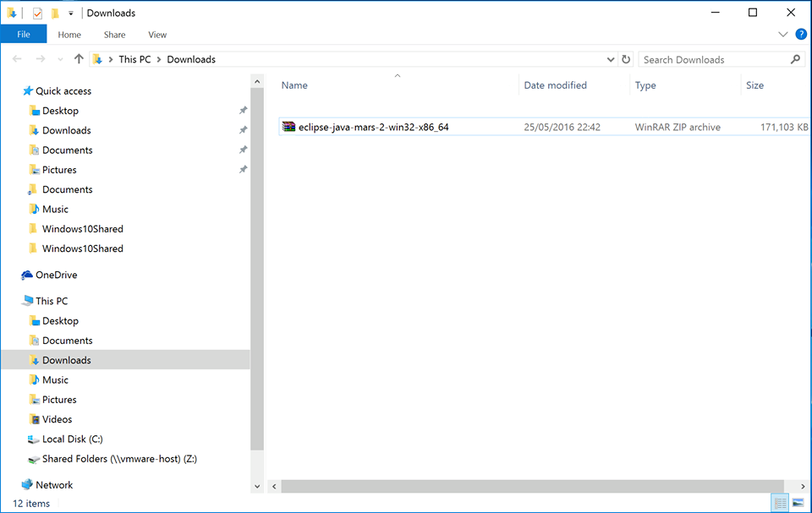Expand the address bar history dropdown

click(611, 59)
